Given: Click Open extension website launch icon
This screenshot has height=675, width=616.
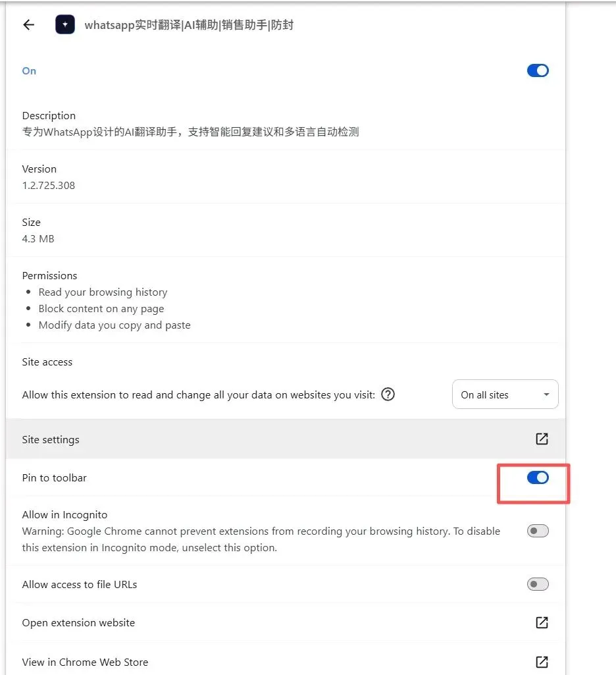Looking at the screenshot, I should click(x=542, y=622).
